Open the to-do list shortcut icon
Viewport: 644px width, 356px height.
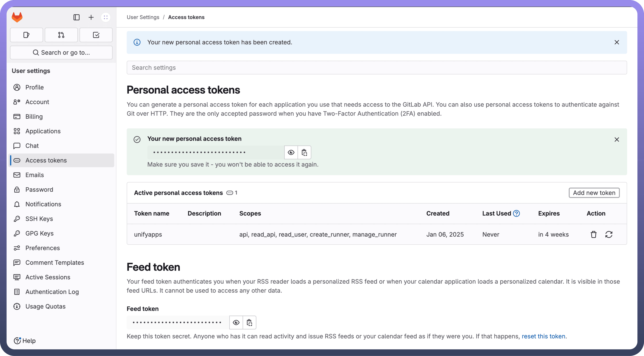[96, 35]
